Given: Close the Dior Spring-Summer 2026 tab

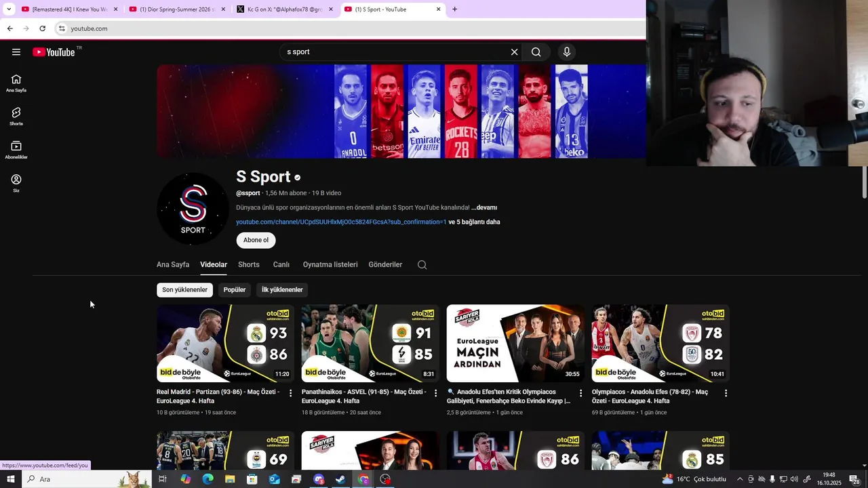Looking at the screenshot, I should [223, 9].
